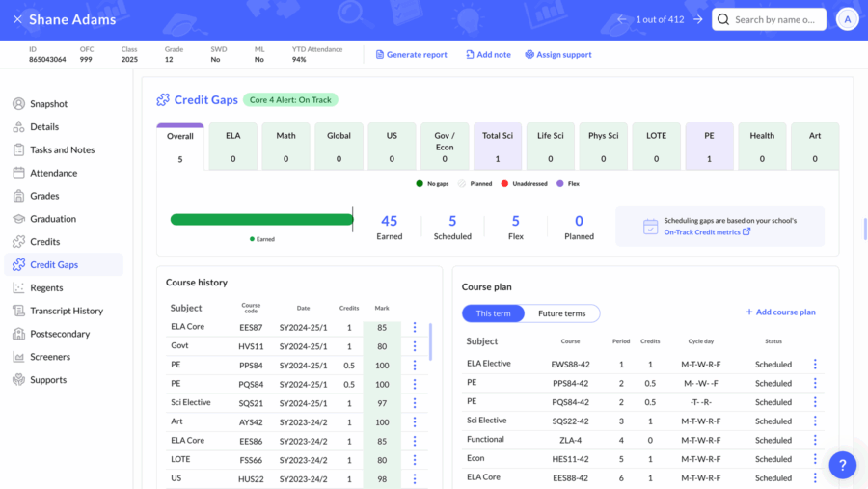Open options menu for Art AYS42 row

tap(415, 421)
